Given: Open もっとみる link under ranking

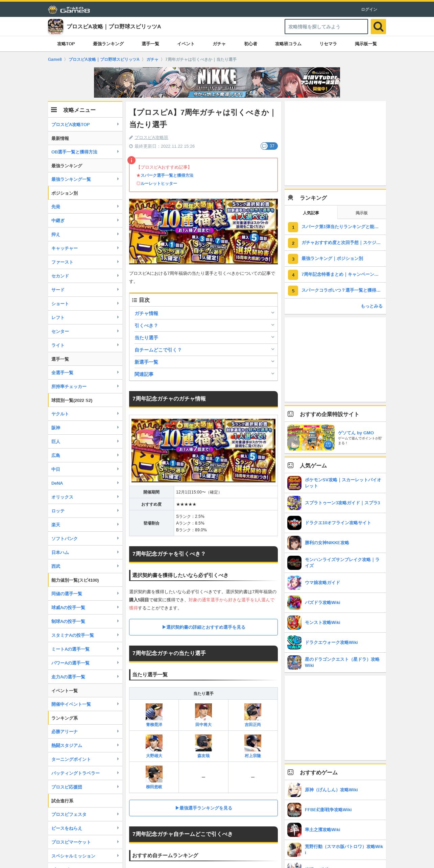Looking at the screenshot, I should point(371,306).
